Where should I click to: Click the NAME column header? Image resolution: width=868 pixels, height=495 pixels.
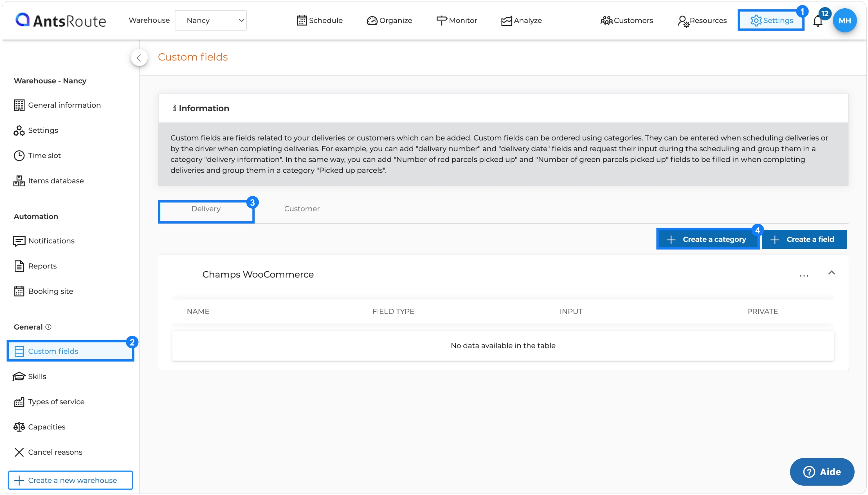pos(198,311)
